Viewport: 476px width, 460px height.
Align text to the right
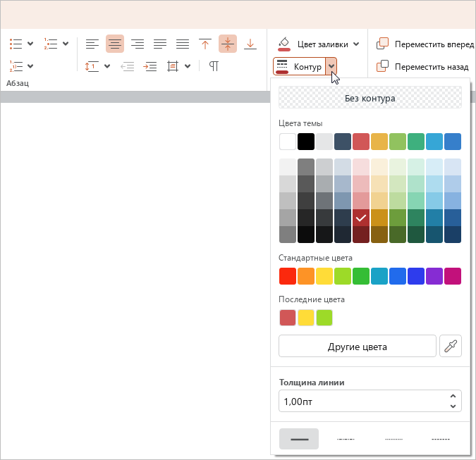[138, 44]
